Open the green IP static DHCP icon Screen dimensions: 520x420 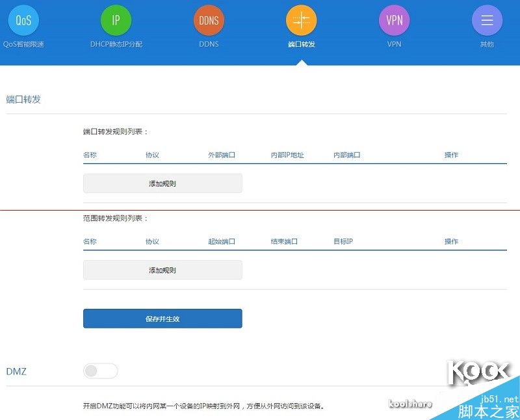click(116, 20)
